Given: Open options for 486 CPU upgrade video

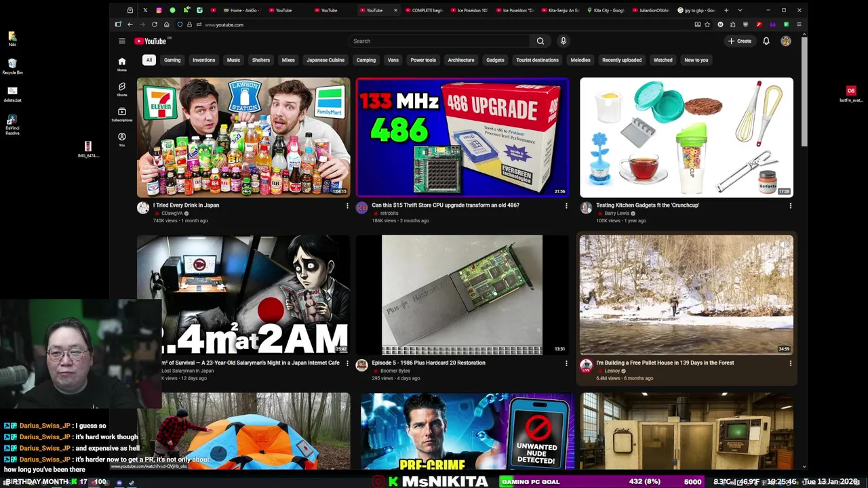Looking at the screenshot, I should tap(566, 205).
